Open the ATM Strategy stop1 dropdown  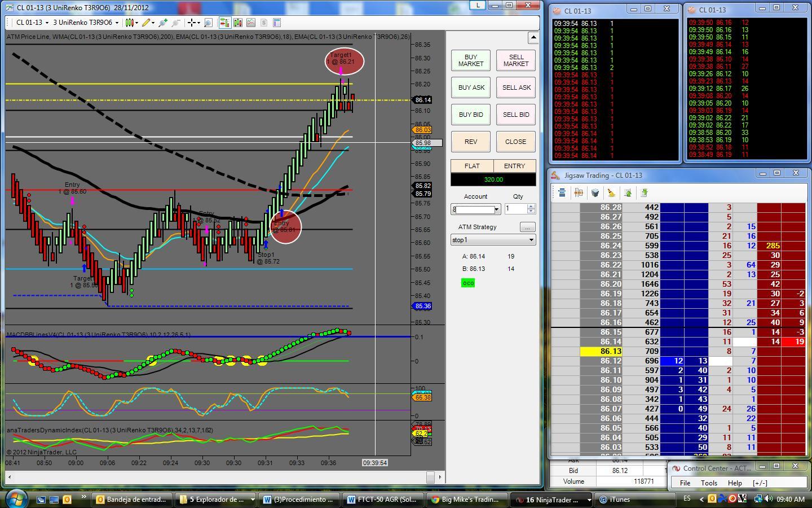pos(493,240)
